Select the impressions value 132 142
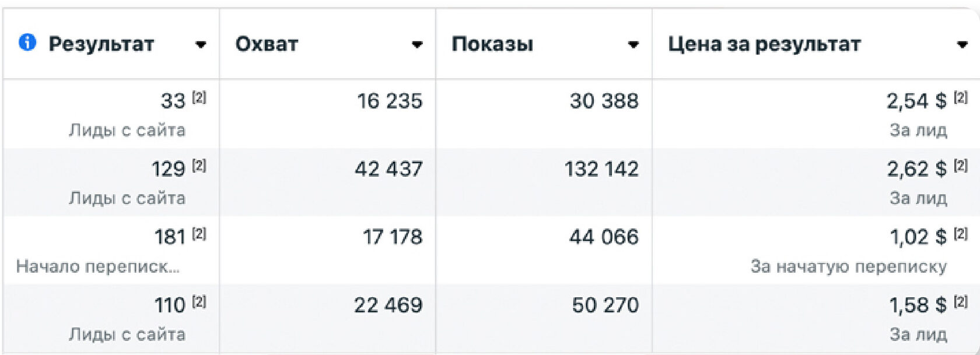This screenshot has width=980, height=355. coord(601,169)
